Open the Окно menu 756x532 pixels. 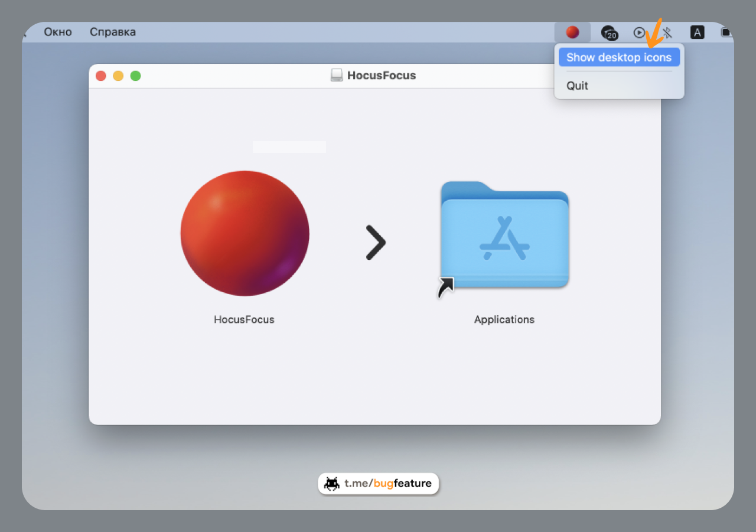[x=58, y=32]
